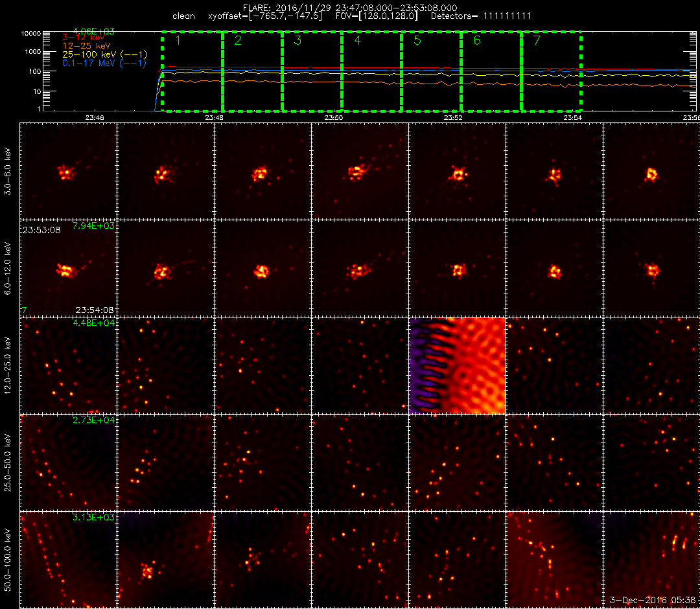This screenshot has height=609, width=700.
Task: Click the red '3-12 keV' legend entry
Action: (84, 38)
